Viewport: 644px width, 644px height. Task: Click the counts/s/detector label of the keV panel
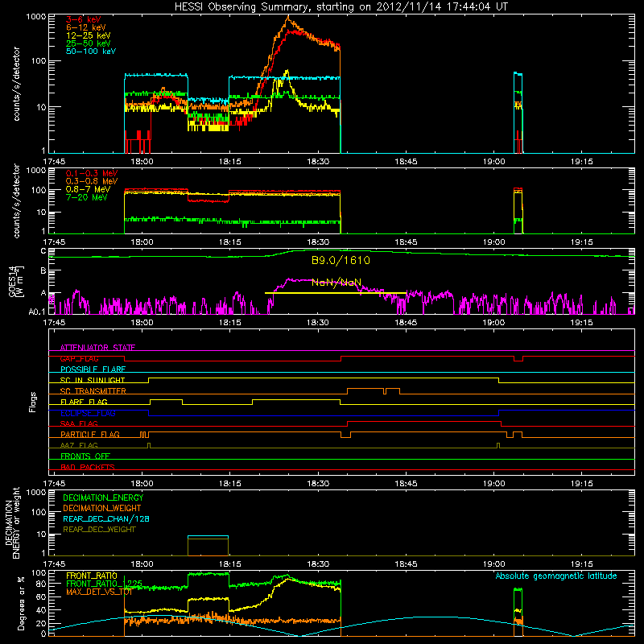pyautogui.click(x=16, y=84)
